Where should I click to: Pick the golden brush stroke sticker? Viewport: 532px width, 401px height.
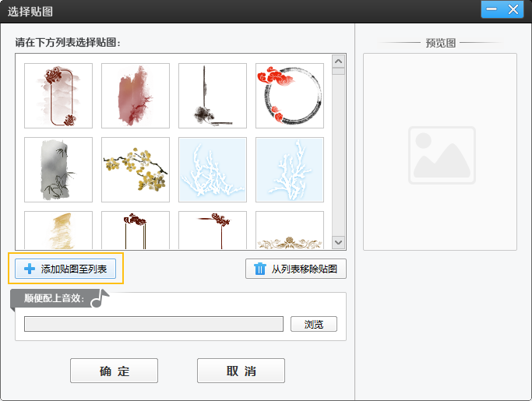(x=58, y=230)
